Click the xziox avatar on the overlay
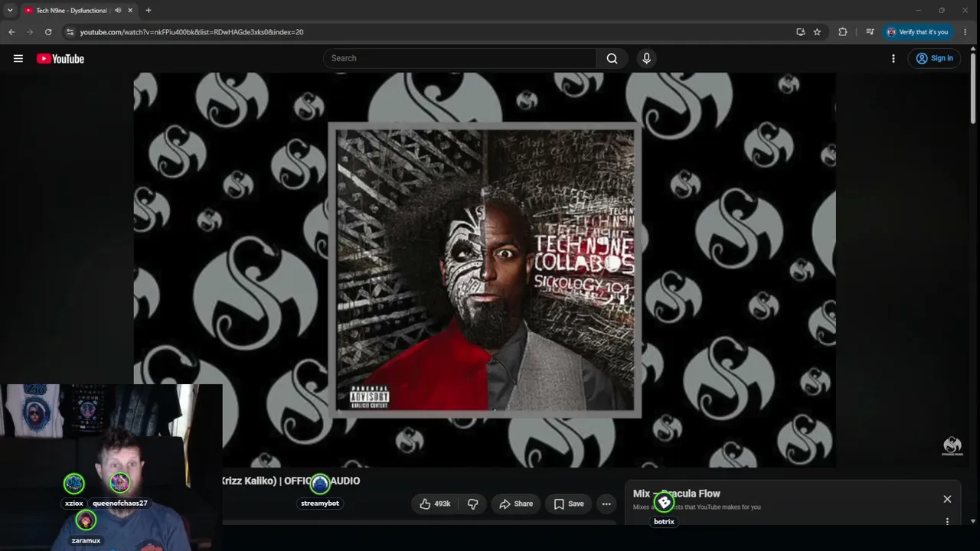Viewport: 980px width, 551px height. tap(74, 483)
